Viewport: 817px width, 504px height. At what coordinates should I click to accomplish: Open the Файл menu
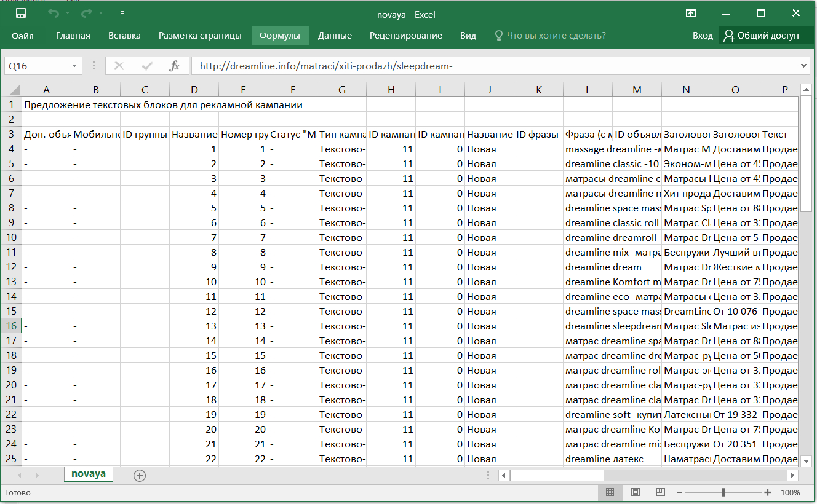coord(23,36)
